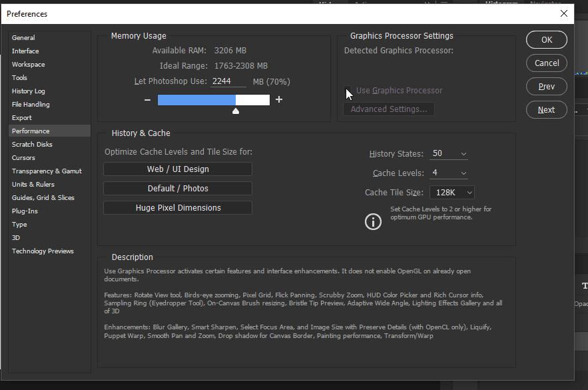The width and height of the screenshot is (588, 390).
Task: Click the Prev button
Action: (x=547, y=87)
